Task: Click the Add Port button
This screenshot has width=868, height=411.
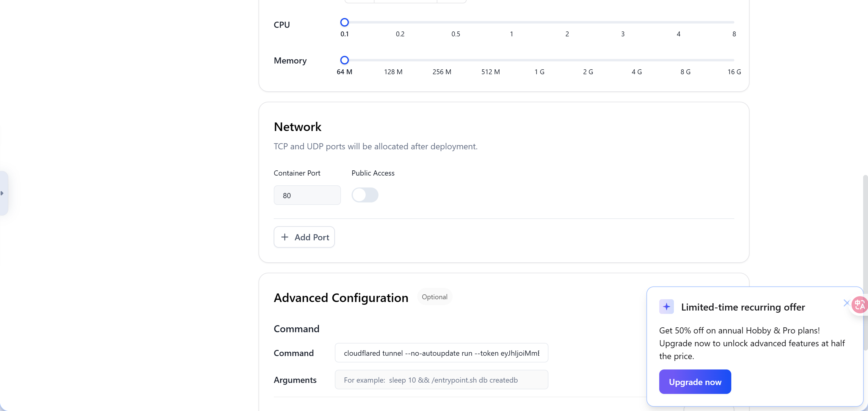Action: tap(304, 237)
